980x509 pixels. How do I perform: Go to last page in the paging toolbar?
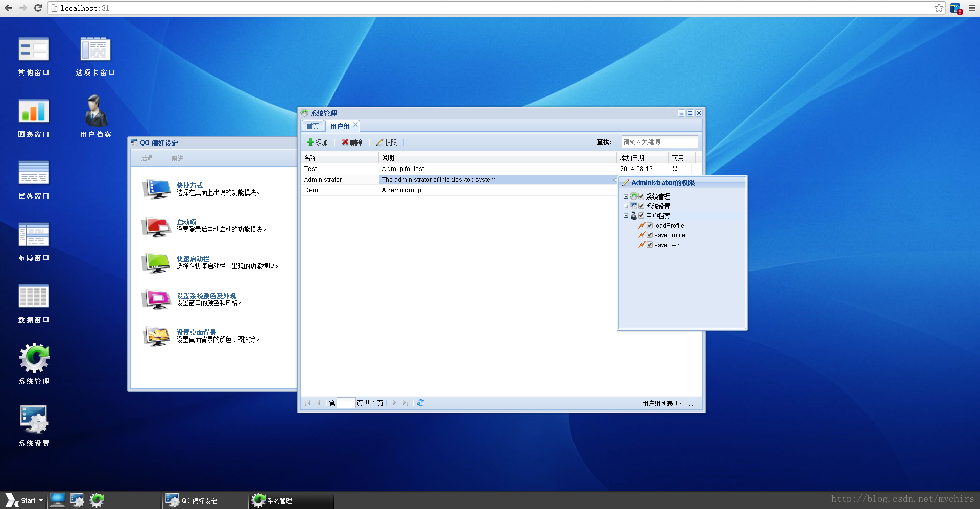[x=405, y=403]
